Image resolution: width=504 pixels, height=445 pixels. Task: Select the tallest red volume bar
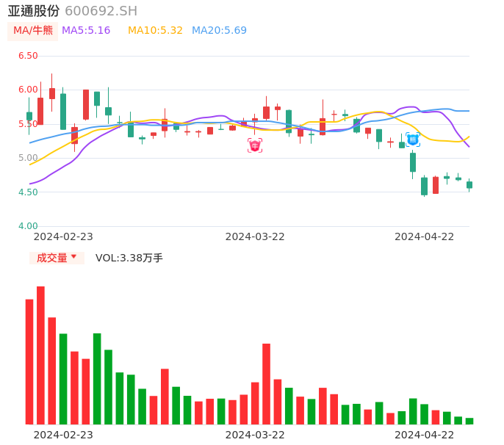pyautogui.click(x=40, y=355)
